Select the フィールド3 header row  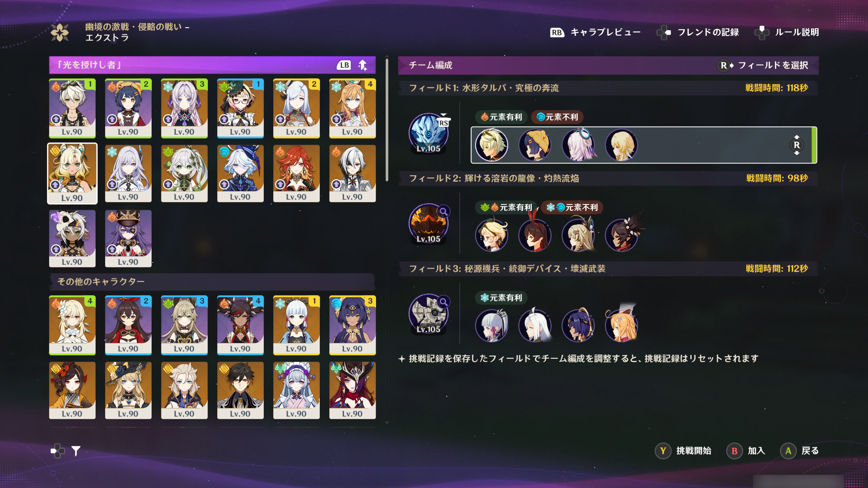click(608, 269)
